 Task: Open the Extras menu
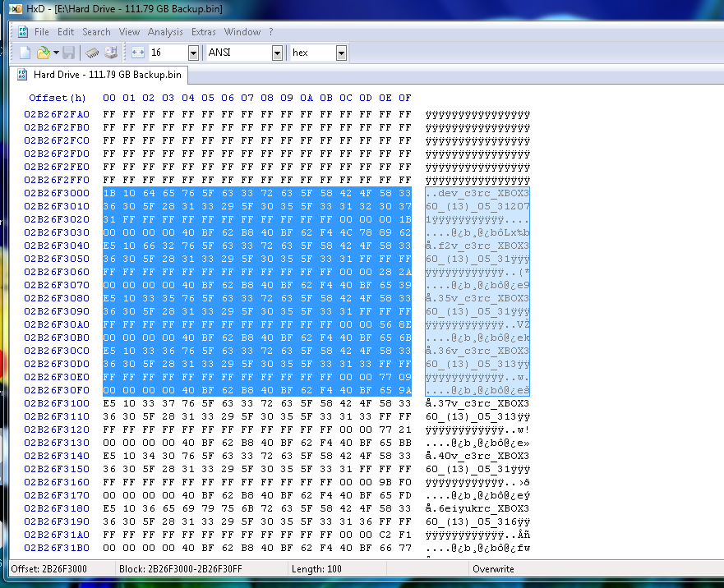(204, 32)
